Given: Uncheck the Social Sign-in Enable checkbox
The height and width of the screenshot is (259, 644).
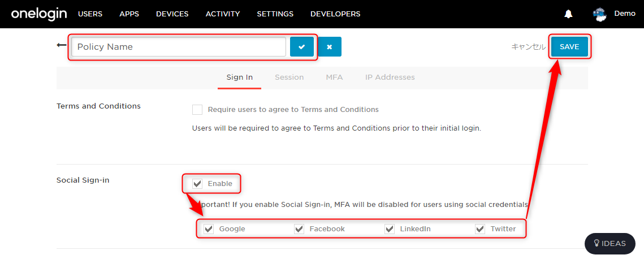Looking at the screenshot, I should coord(197,183).
